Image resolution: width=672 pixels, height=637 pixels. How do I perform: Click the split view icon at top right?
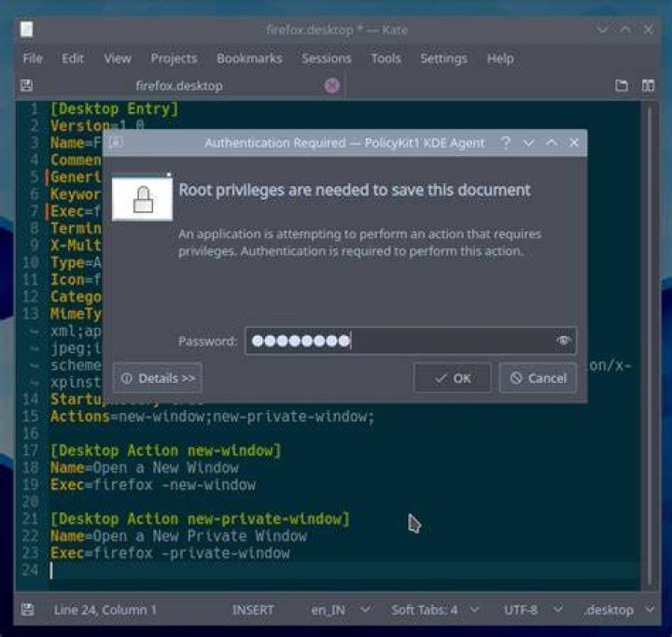point(648,85)
